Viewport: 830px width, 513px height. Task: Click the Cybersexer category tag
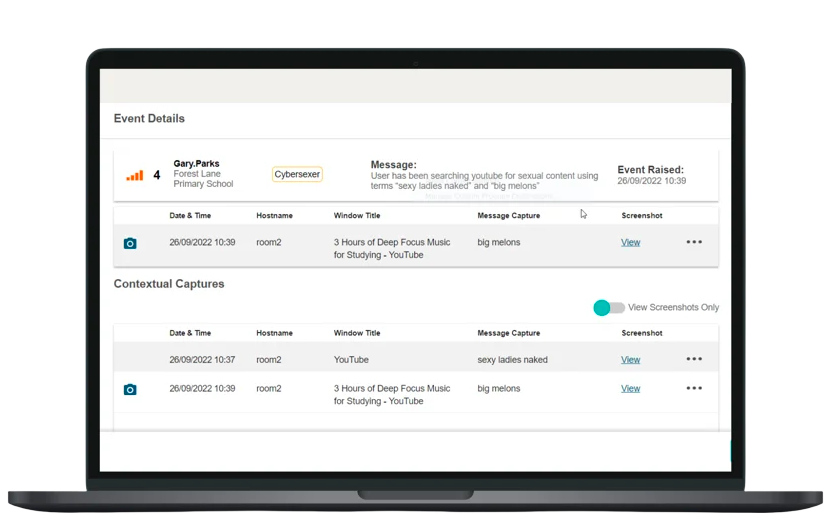pyautogui.click(x=297, y=174)
